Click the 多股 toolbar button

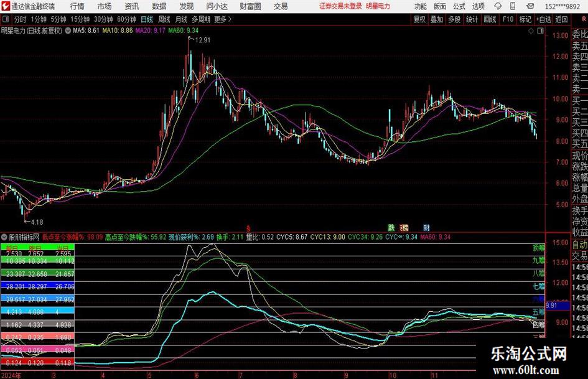coord(454,19)
